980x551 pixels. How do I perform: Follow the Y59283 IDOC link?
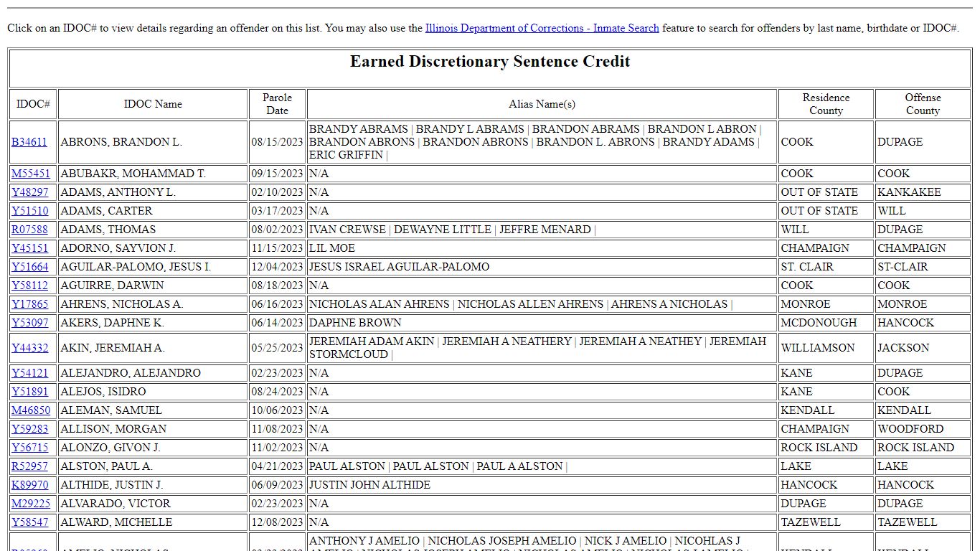[30, 429]
